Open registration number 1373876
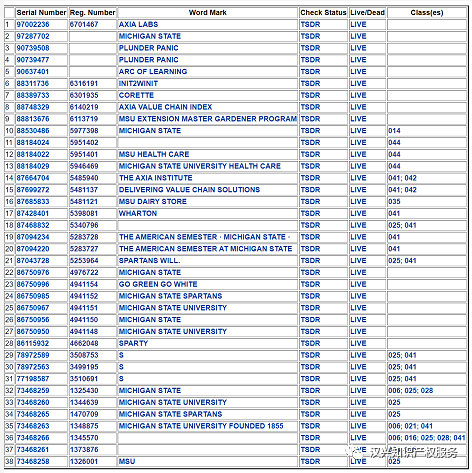 84,449
